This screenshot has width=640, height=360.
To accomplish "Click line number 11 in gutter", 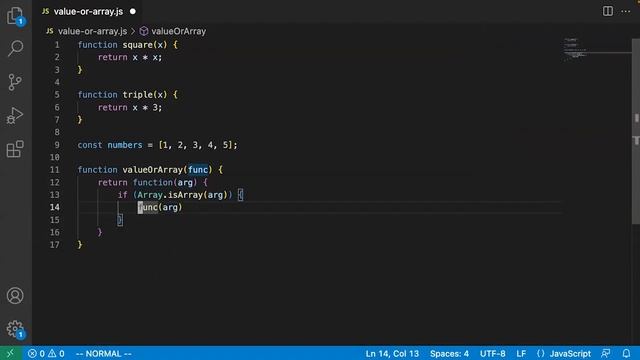I will pyautogui.click(x=54, y=170).
